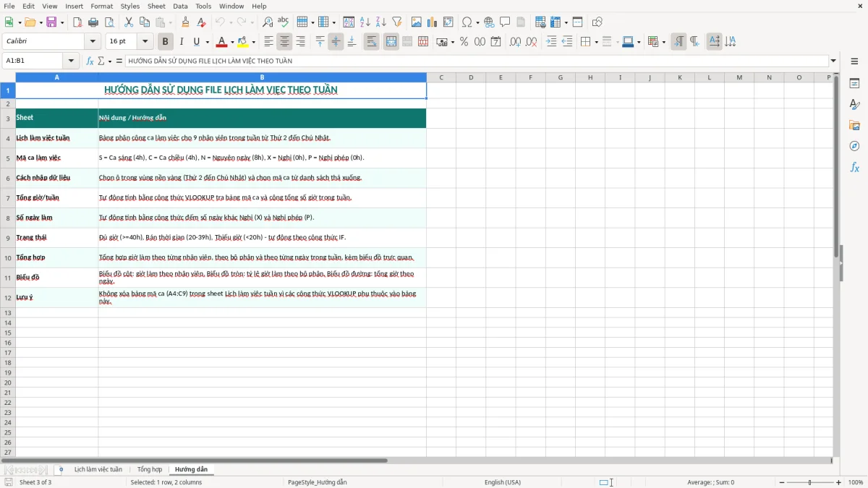
Task: Open the Sheet menu
Action: [156, 6]
